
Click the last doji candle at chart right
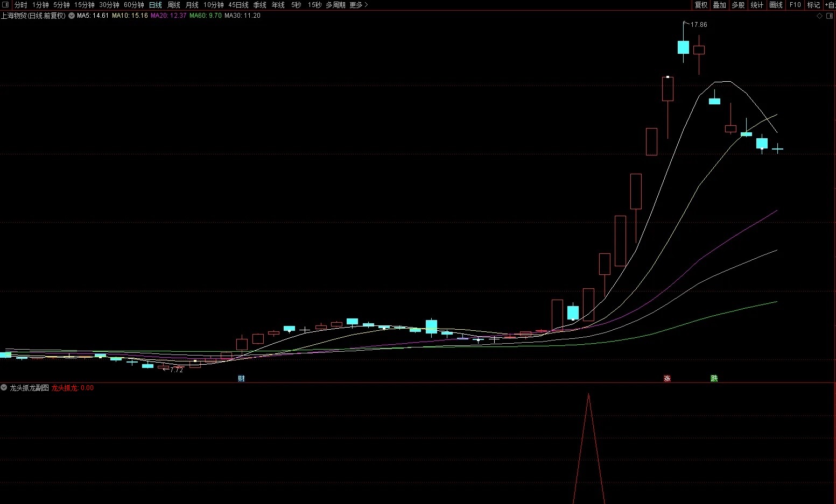[x=777, y=149]
